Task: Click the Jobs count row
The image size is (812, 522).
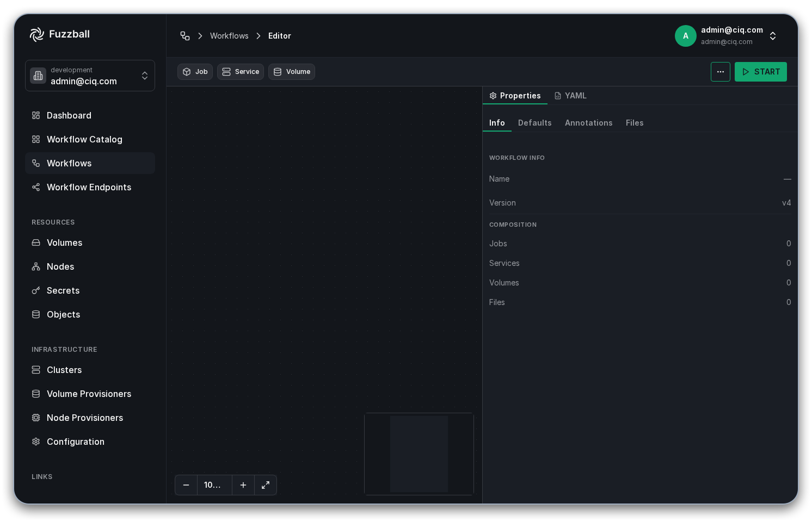Action: tap(640, 244)
